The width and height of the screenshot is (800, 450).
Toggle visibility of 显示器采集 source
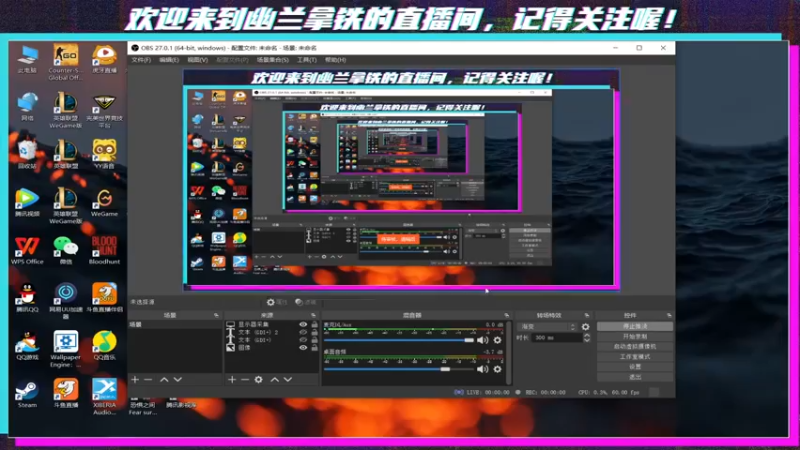(x=303, y=324)
